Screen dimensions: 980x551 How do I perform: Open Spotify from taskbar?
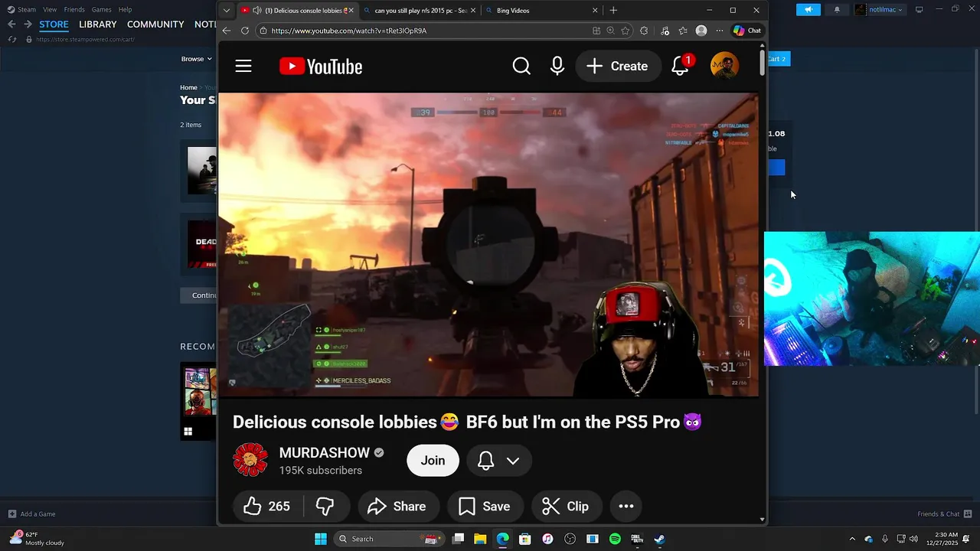point(615,539)
